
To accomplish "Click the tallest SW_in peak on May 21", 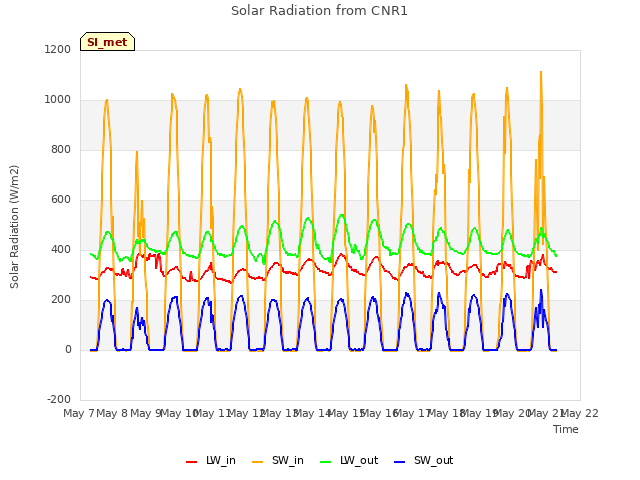I will 541,72.
